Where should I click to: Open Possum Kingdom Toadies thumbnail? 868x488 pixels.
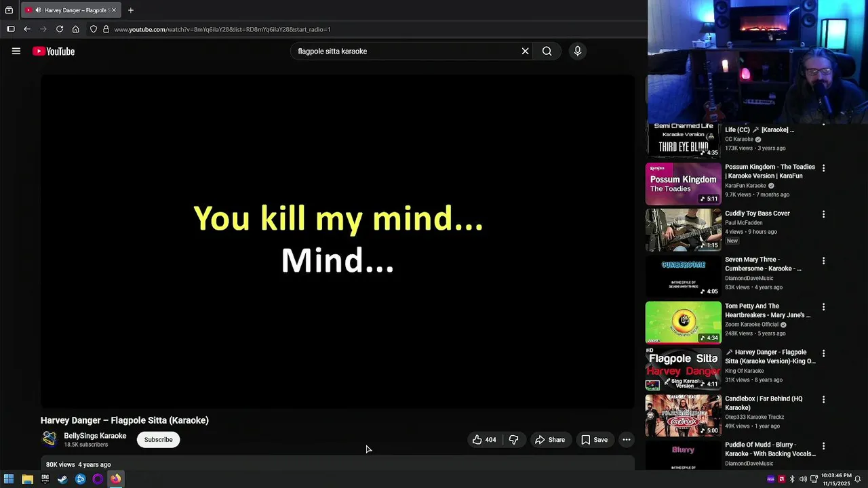684,184
